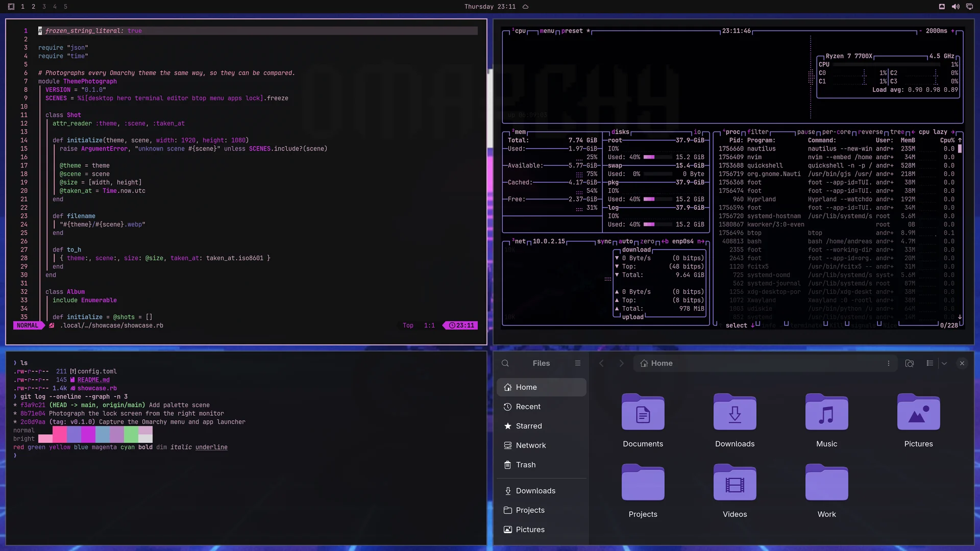Toggle net auto scaling in btop
The image size is (980, 551).
[x=626, y=242]
